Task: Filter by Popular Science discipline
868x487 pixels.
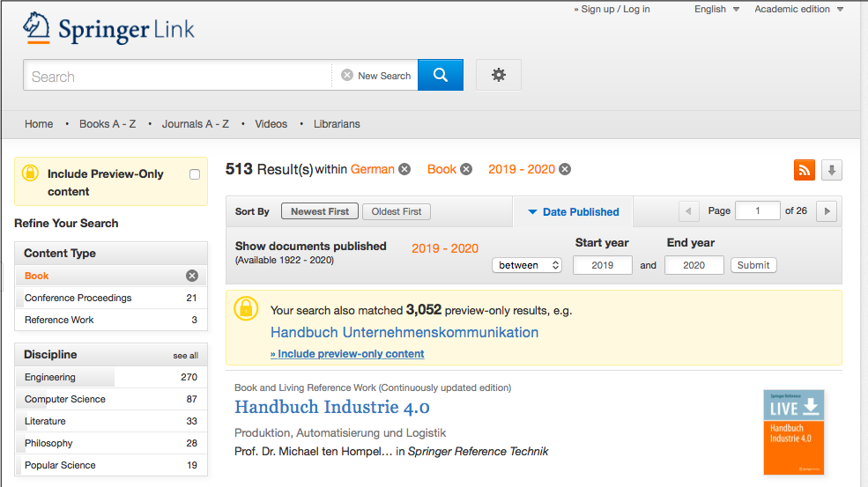Action: click(x=111, y=465)
